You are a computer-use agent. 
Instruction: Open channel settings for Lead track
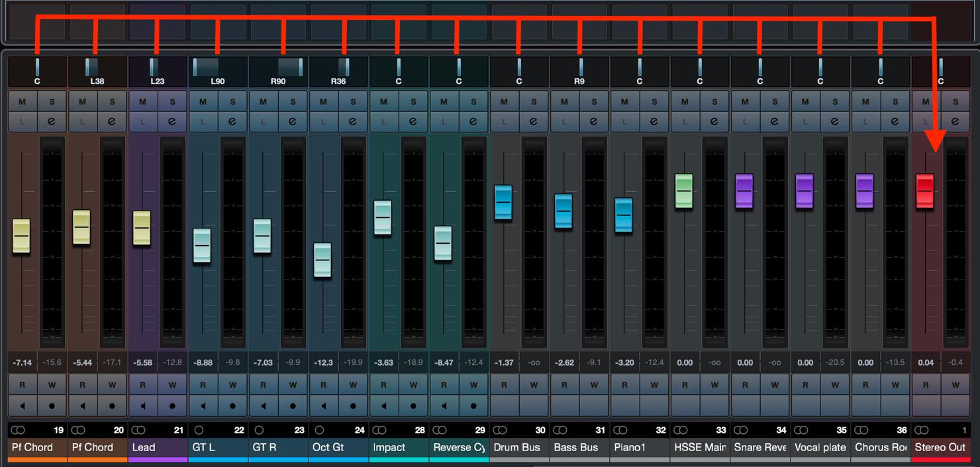(x=172, y=122)
